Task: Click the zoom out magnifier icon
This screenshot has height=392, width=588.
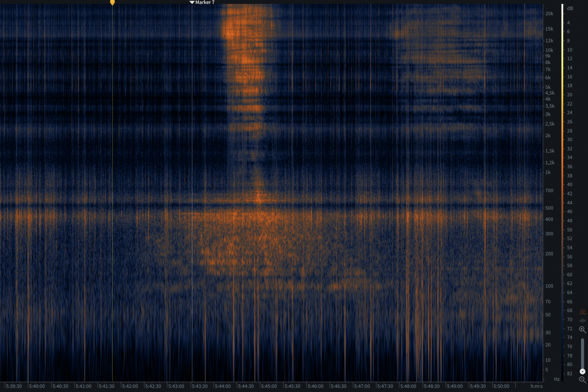Action: [582, 379]
